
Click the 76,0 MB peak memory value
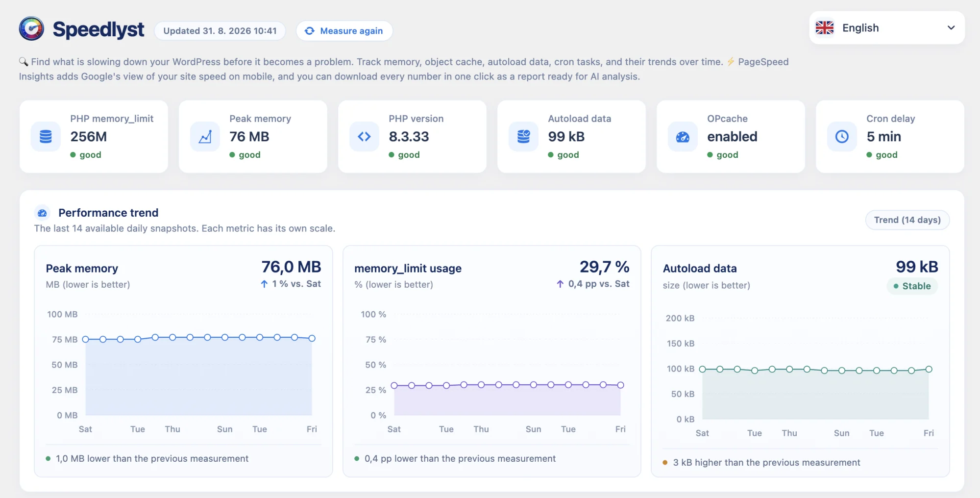pos(291,267)
